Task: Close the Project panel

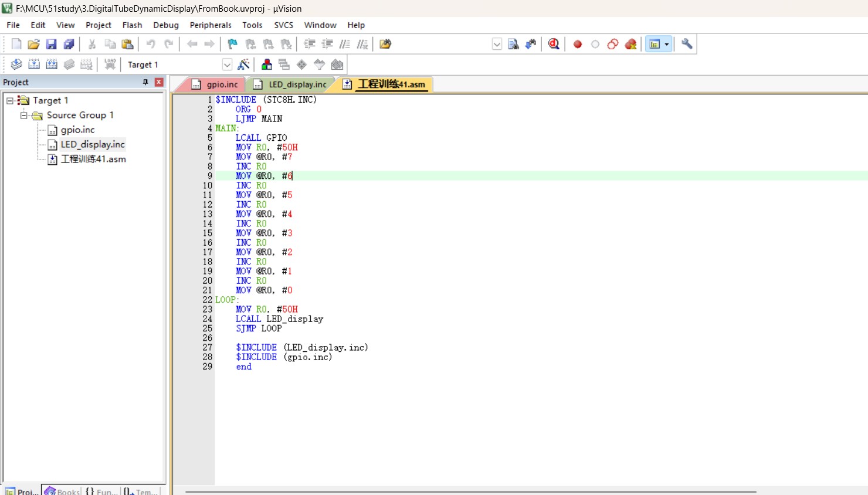Action: pyautogui.click(x=159, y=82)
